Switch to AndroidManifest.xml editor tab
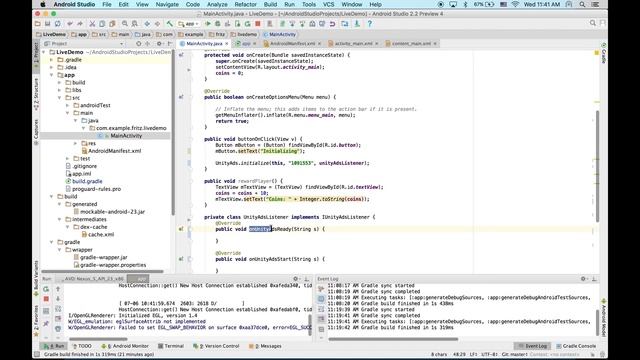Image resolution: width=640 pixels, height=360 pixels. [292, 43]
